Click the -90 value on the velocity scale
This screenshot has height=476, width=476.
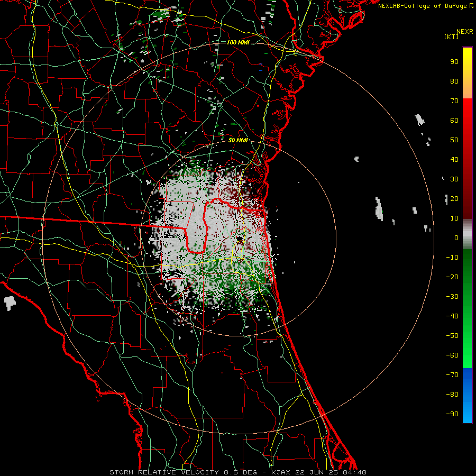pyautogui.click(x=452, y=414)
